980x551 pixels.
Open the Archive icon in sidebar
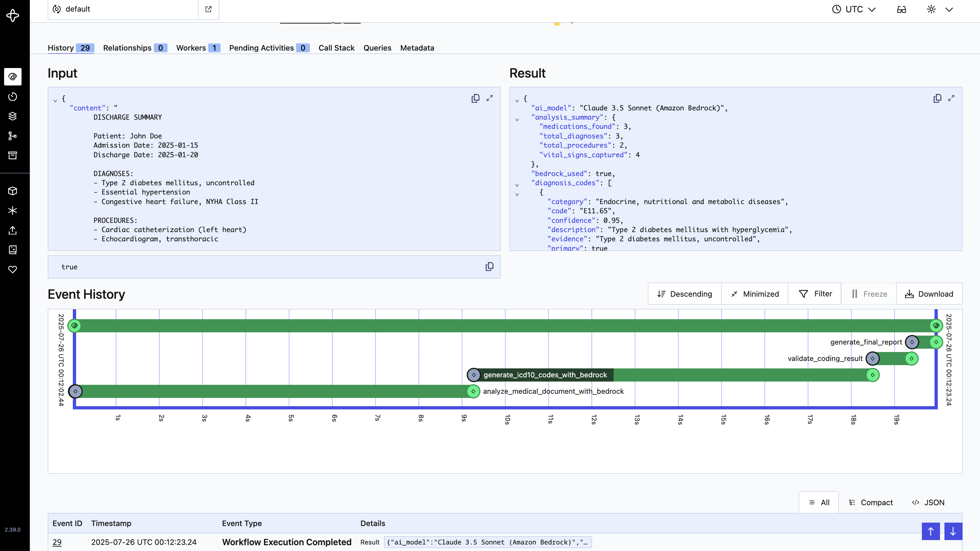click(13, 156)
